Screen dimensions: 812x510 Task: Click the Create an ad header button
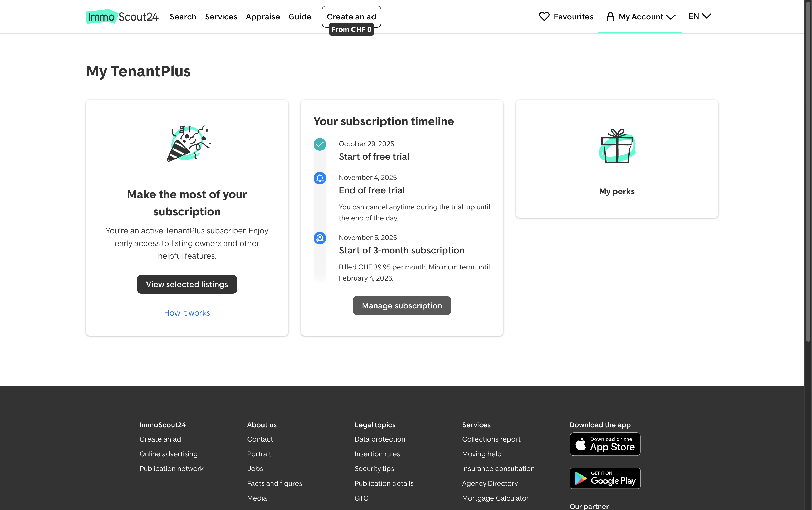point(351,17)
